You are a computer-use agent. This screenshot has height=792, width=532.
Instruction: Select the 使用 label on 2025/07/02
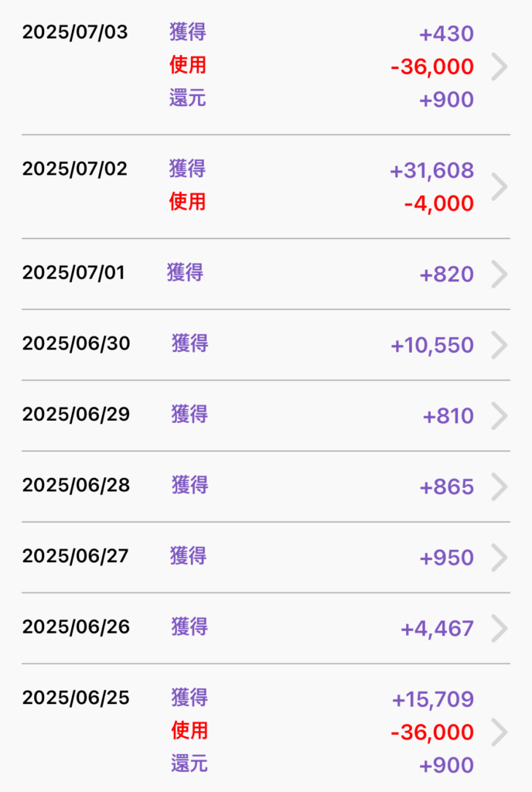[187, 202]
